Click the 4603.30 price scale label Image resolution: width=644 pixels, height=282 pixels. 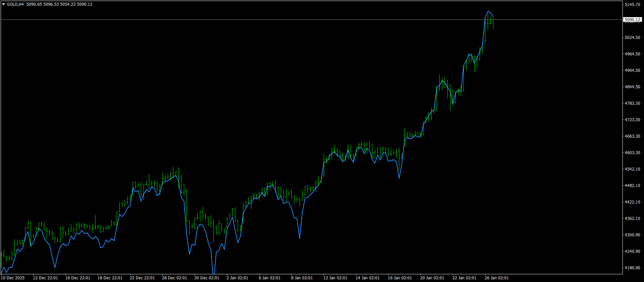click(x=632, y=153)
